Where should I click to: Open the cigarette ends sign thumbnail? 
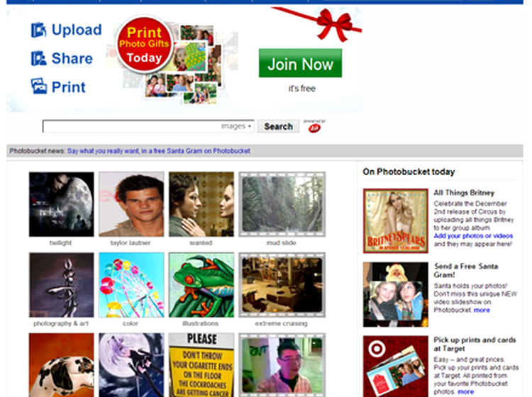point(201,365)
